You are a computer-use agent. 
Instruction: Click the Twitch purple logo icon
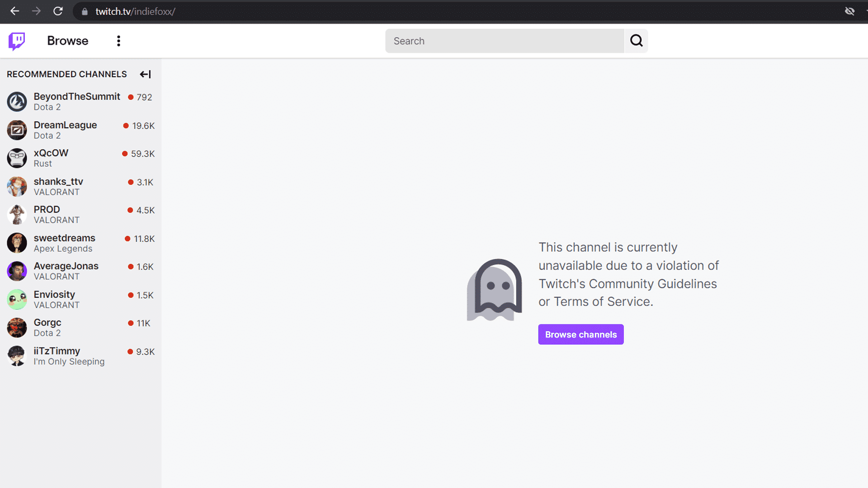coord(17,41)
